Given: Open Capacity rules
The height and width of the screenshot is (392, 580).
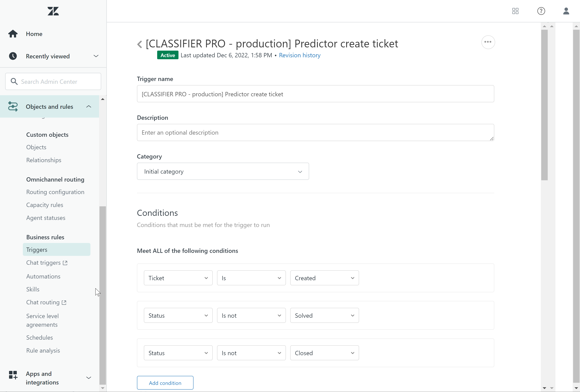Looking at the screenshot, I should [x=45, y=205].
